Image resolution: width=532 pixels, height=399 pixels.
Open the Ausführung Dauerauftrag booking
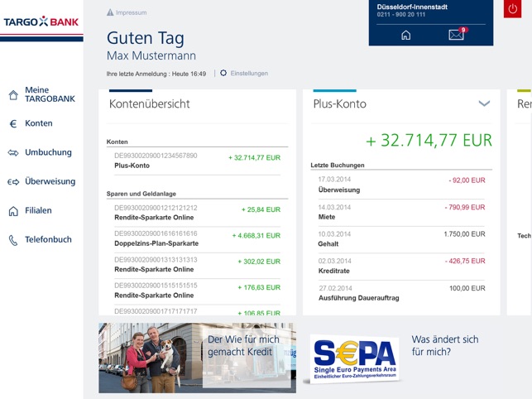click(x=401, y=293)
